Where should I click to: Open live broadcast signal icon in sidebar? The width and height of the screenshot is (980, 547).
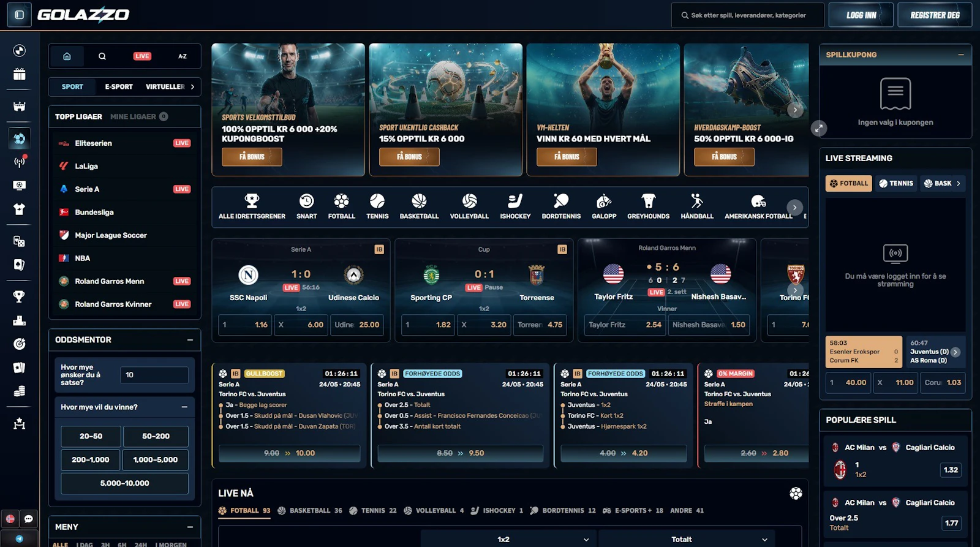point(20,162)
